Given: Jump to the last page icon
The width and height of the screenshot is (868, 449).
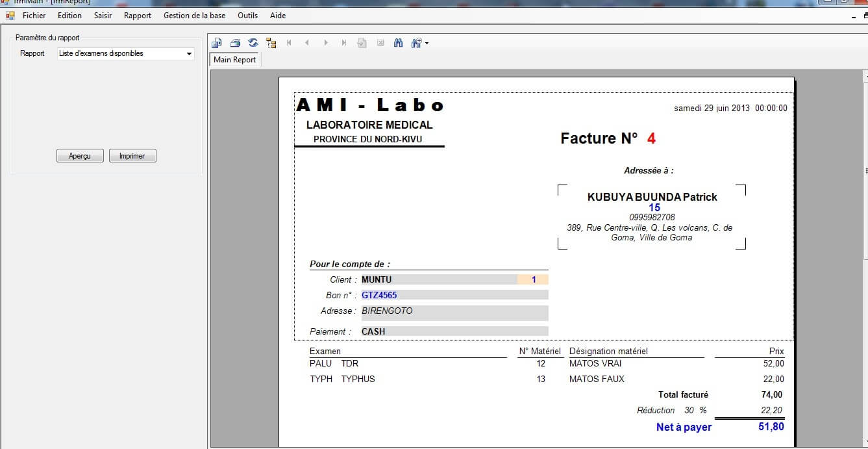Looking at the screenshot, I should [x=343, y=43].
